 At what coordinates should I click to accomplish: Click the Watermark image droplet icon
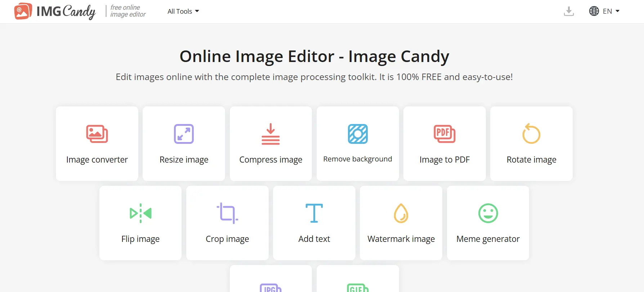(401, 213)
